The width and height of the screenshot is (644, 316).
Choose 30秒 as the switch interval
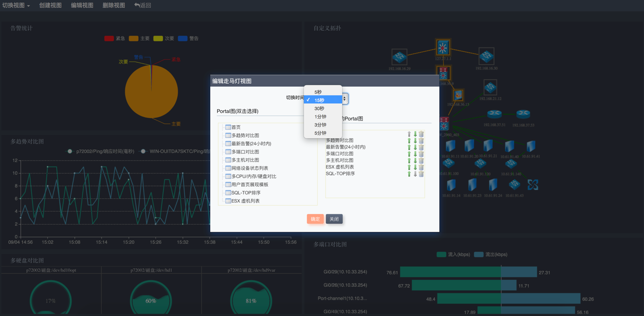[319, 108]
